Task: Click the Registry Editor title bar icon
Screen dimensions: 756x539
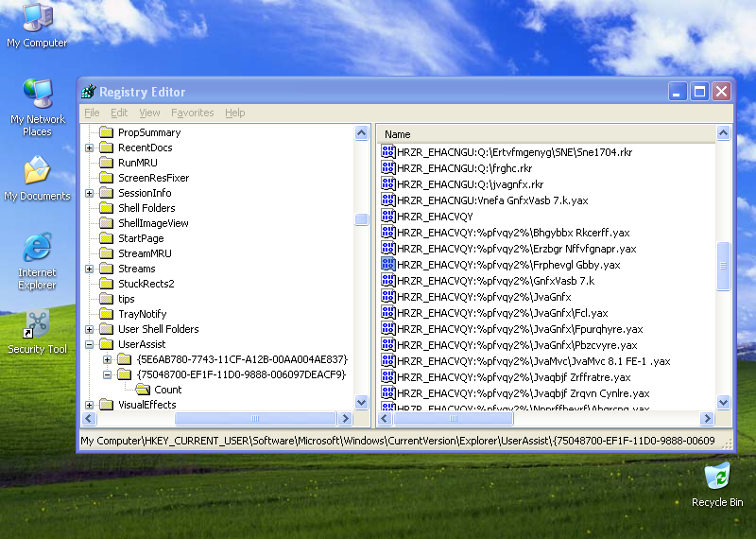Action: tap(89, 92)
